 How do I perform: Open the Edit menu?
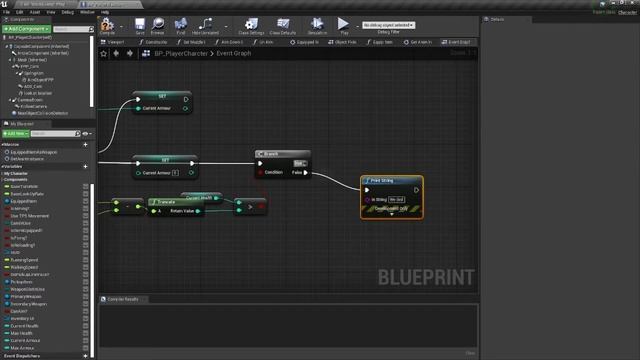point(19,12)
